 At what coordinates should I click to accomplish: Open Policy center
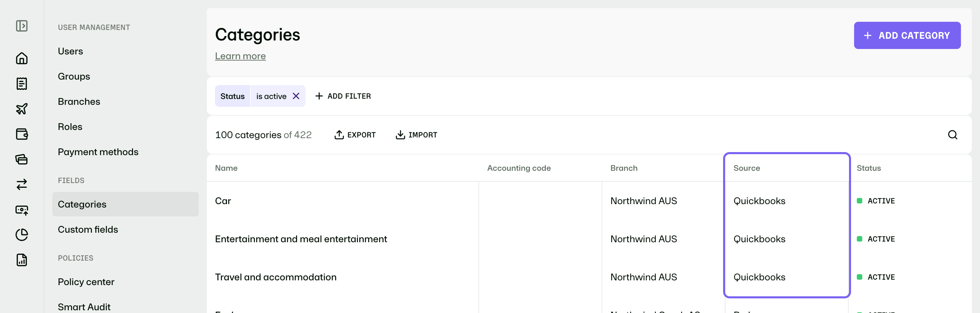click(x=86, y=282)
